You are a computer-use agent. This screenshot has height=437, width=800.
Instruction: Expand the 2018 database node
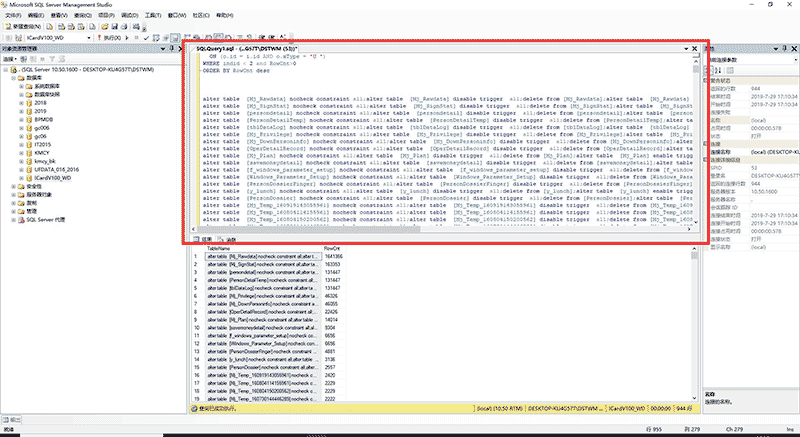[x=21, y=103]
